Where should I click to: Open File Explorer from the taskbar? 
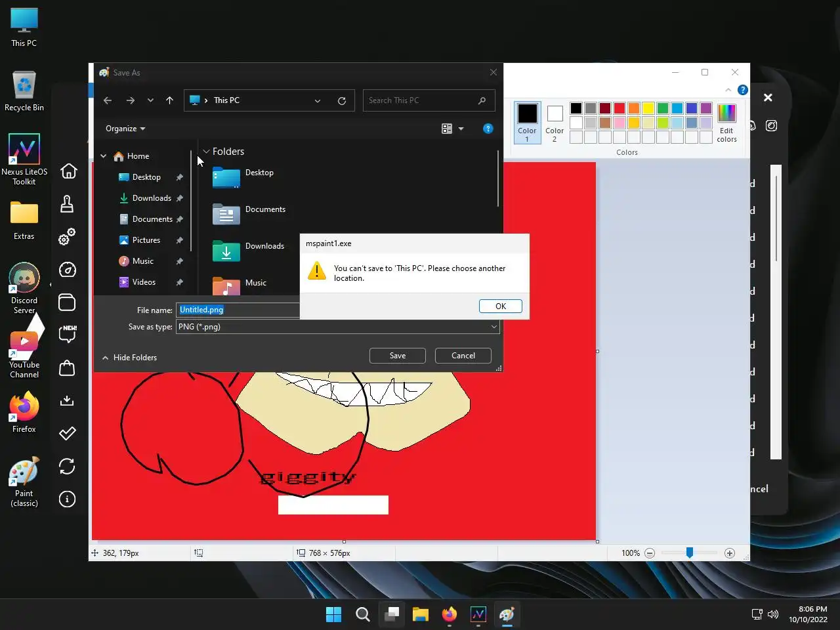[420, 614]
